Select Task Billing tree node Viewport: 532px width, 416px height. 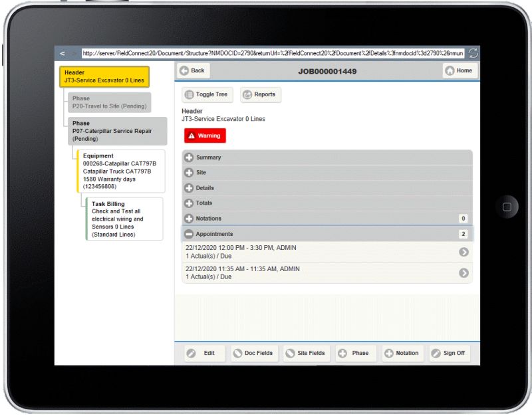tap(124, 219)
